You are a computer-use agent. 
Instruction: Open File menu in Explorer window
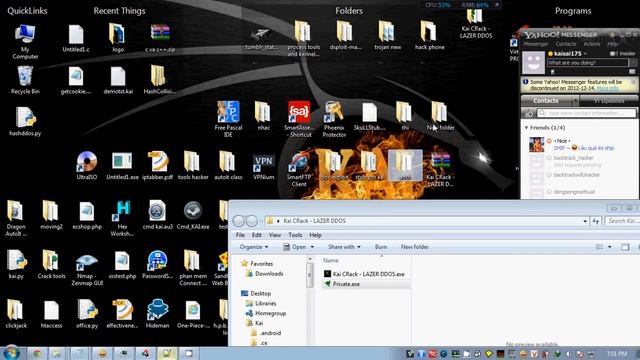pyautogui.click(x=240, y=235)
